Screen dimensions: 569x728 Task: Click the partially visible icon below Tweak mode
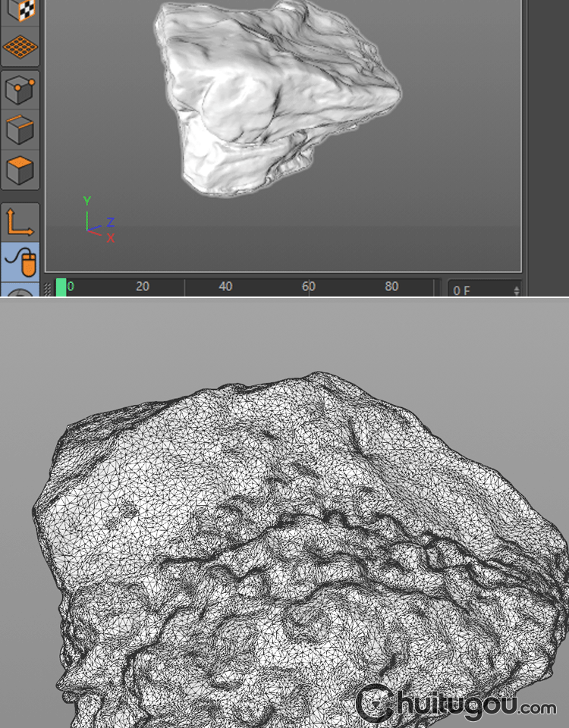[x=20, y=291]
